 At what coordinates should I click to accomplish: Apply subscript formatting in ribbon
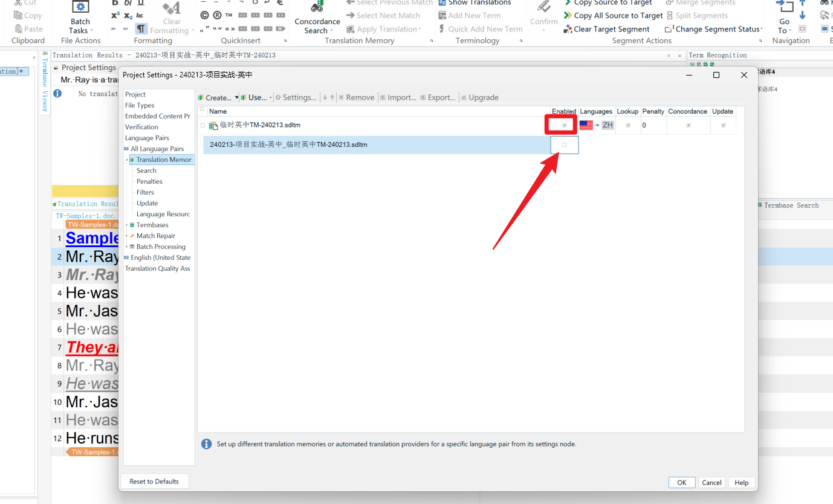(x=128, y=16)
